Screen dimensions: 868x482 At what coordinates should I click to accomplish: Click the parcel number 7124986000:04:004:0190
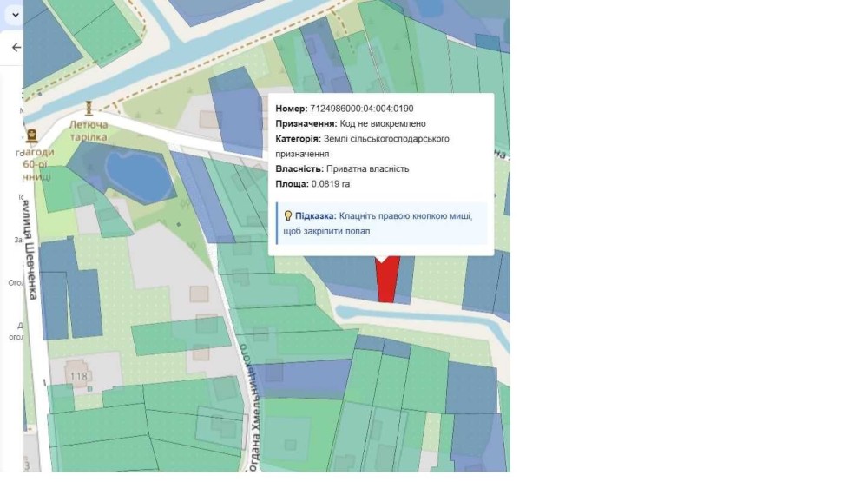click(x=361, y=109)
